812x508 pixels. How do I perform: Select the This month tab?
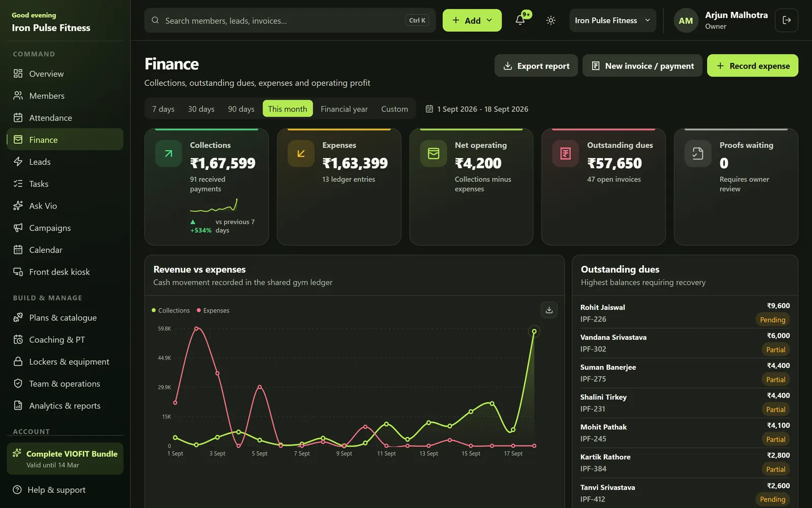coord(288,109)
